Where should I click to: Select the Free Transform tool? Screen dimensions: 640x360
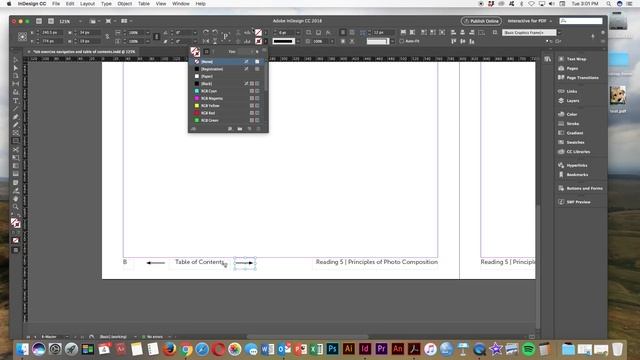click(x=16, y=158)
